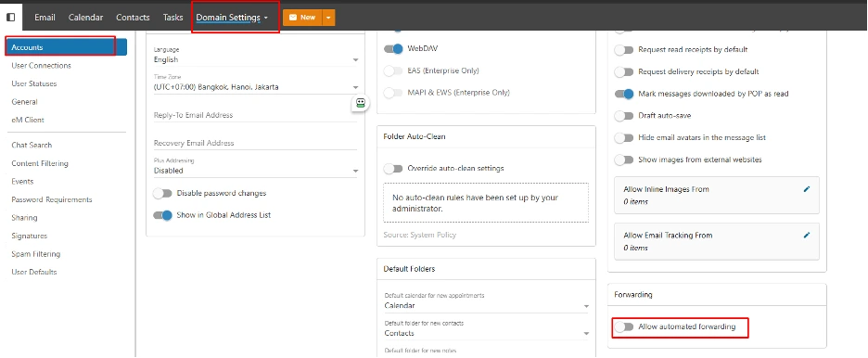Select Content Filtering in the sidebar
This screenshot has height=358, width=868.
(x=40, y=164)
